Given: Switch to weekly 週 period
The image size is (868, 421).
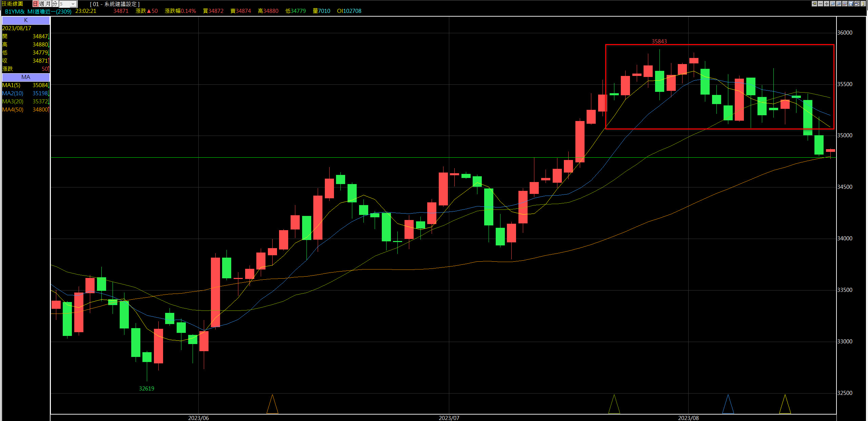Looking at the screenshot, I should pos(42,4).
